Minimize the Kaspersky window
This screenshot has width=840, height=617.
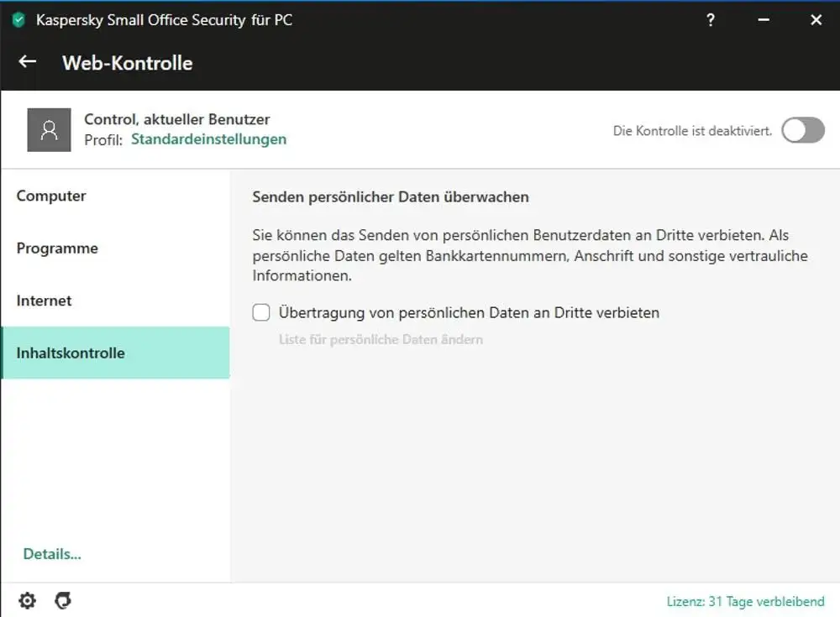[764, 20]
